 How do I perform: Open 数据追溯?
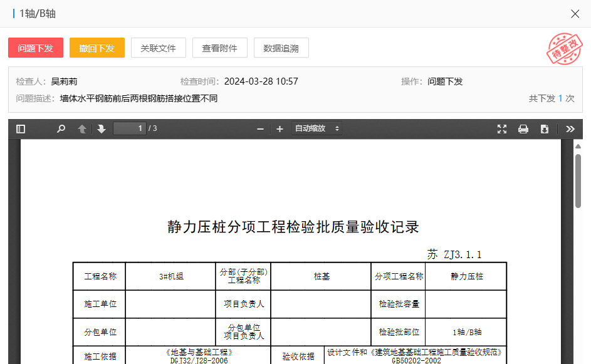click(x=281, y=48)
